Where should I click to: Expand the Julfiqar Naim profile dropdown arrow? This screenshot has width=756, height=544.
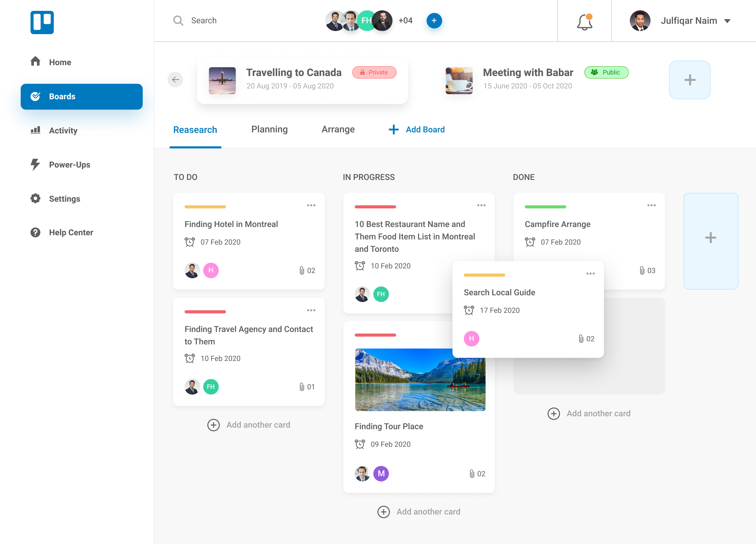pyautogui.click(x=727, y=21)
